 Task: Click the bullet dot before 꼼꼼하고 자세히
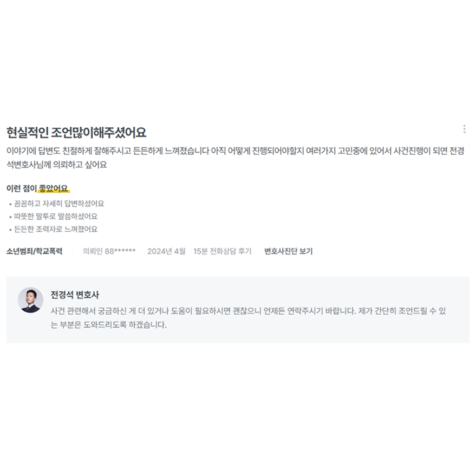click(x=10, y=204)
